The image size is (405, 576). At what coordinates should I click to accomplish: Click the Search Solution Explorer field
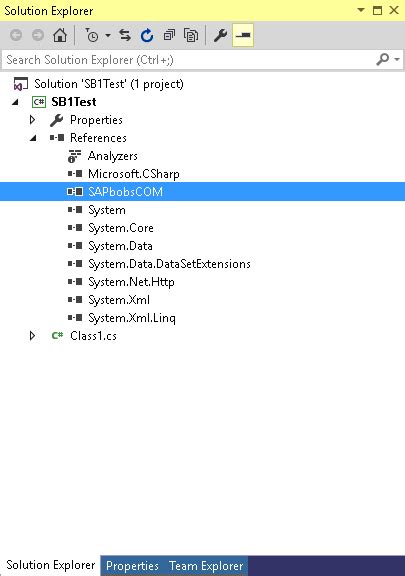point(189,60)
